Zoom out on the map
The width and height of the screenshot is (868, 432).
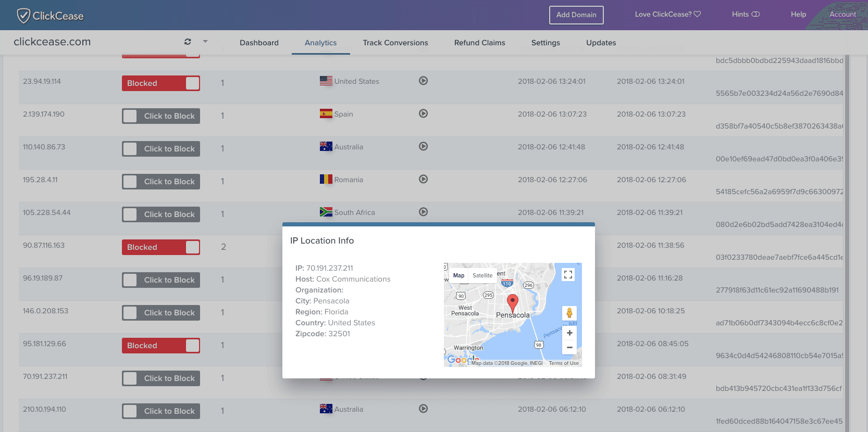point(569,347)
